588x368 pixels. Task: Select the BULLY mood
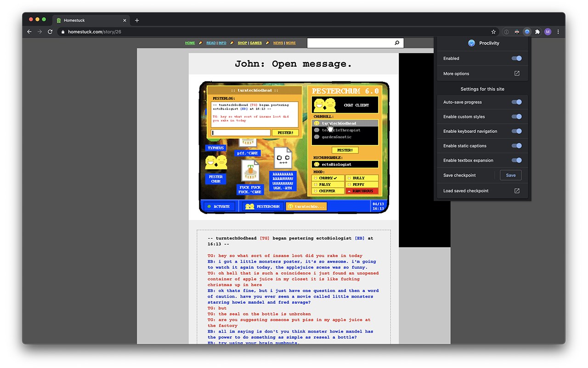[362, 178]
